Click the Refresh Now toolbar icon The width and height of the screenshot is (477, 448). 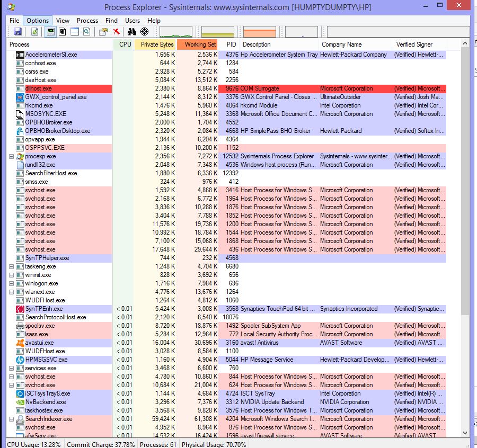pos(34,32)
